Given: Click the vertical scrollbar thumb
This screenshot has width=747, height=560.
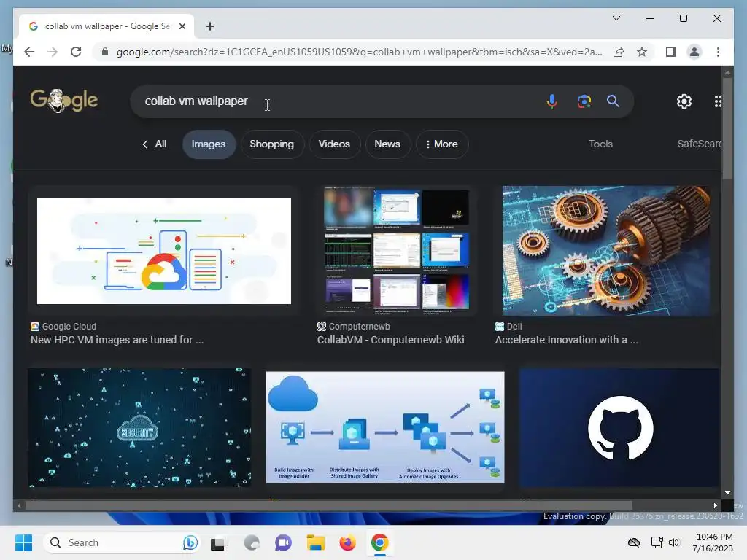Looking at the screenshot, I should (x=727, y=128).
